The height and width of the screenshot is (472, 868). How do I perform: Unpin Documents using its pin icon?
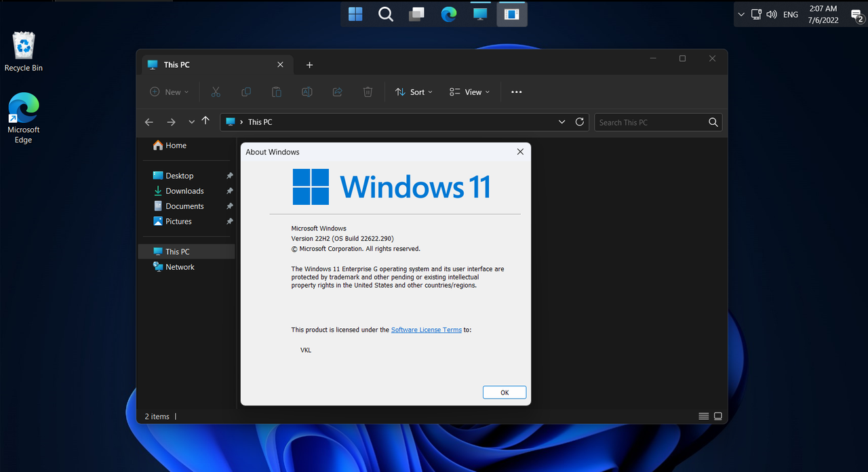[229, 207]
